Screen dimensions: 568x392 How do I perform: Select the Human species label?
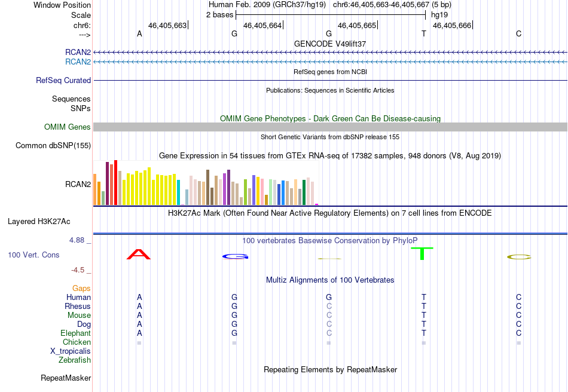78,297
